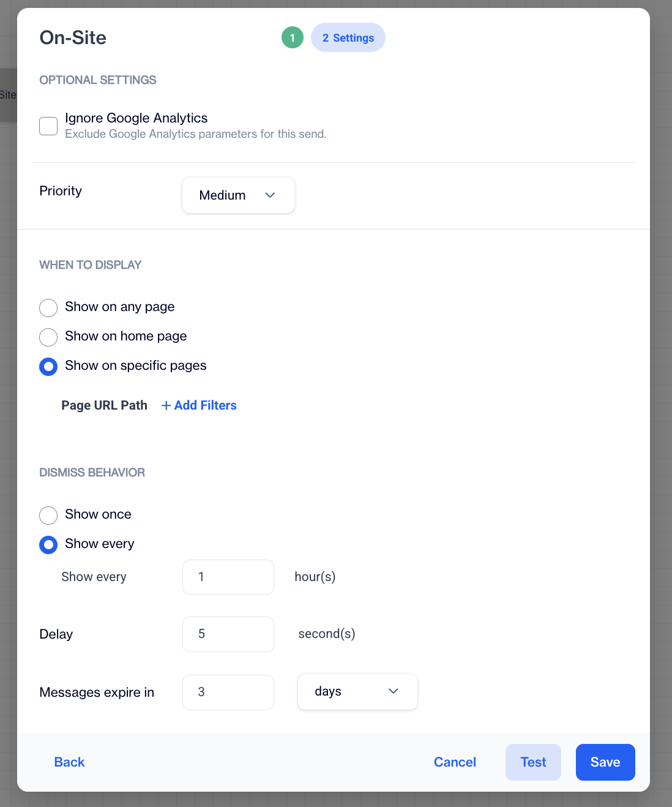This screenshot has width=672, height=807.
Task: Go Back to the previous step
Action: tap(69, 762)
